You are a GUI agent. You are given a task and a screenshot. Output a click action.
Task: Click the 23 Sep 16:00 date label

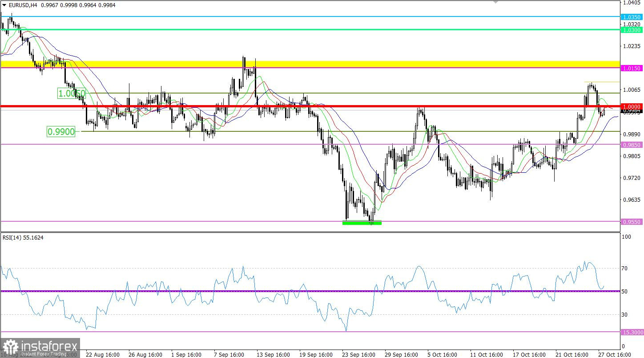[358, 355]
